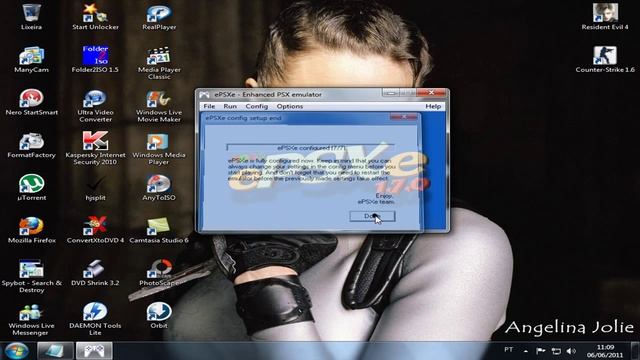Open the Action Center flag tray icon
This screenshot has height=360, width=640.
[x=540, y=351]
